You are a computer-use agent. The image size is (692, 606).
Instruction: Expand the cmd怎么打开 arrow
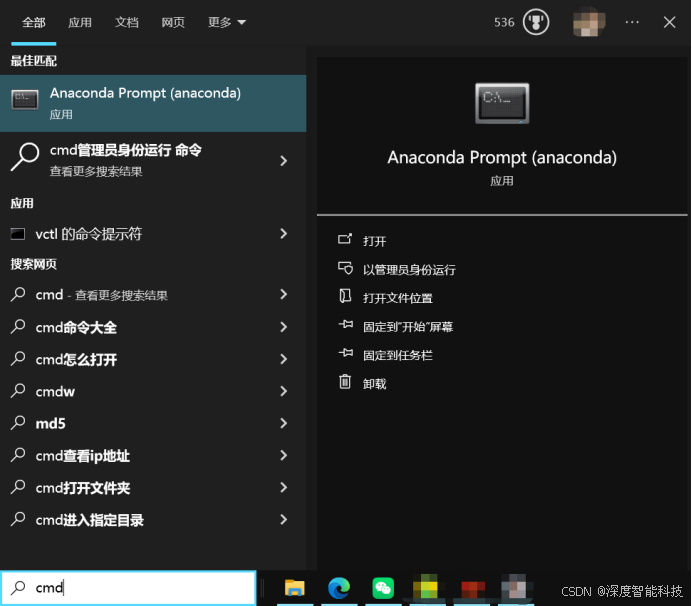click(284, 359)
